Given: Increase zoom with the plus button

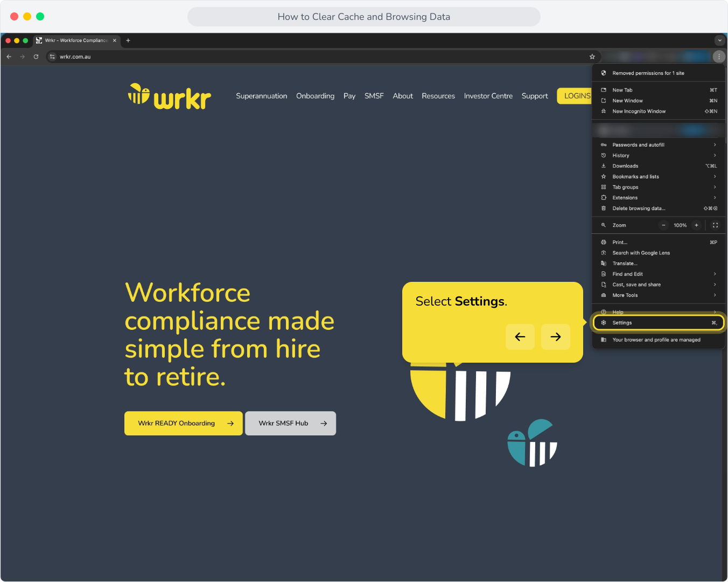Looking at the screenshot, I should click(696, 225).
